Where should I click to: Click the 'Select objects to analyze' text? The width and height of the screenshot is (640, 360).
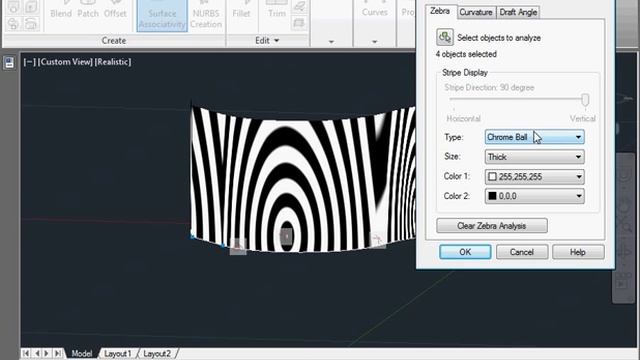coord(499,38)
